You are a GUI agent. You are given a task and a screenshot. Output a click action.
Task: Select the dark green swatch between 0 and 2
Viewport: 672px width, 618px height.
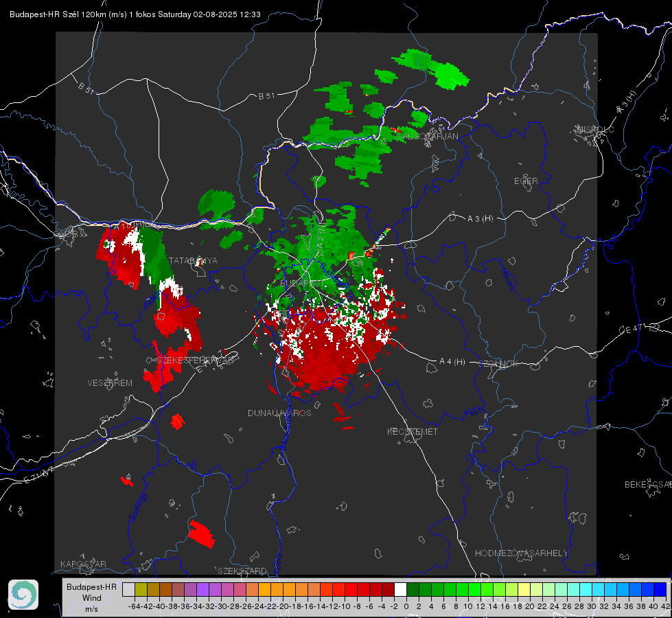coord(413,590)
